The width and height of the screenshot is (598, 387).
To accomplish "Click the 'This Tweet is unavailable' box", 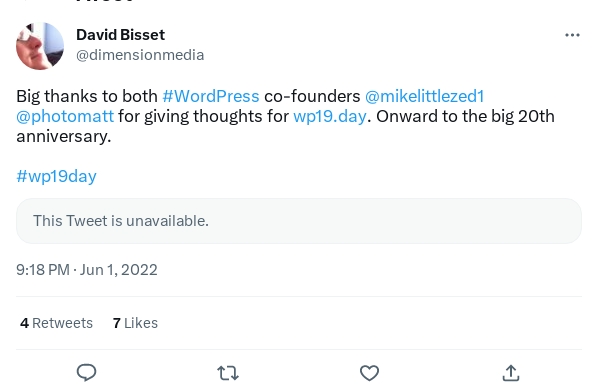I will coord(299,221).
